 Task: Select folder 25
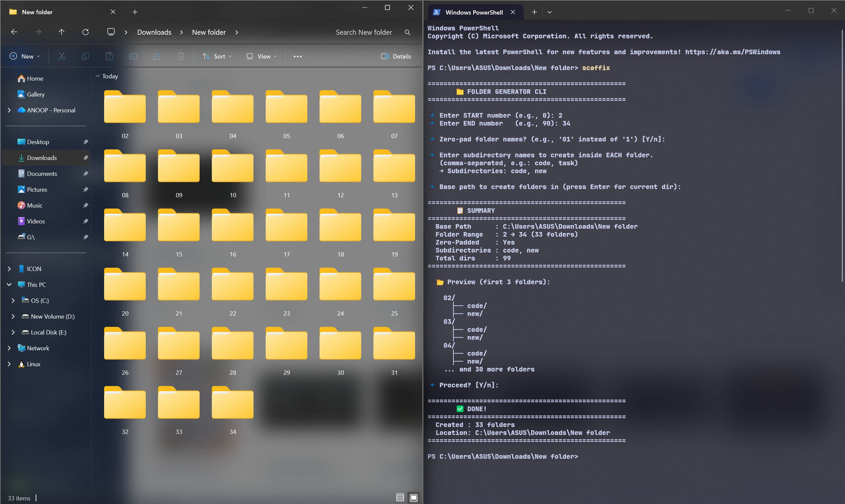click(x=394, y=292)
